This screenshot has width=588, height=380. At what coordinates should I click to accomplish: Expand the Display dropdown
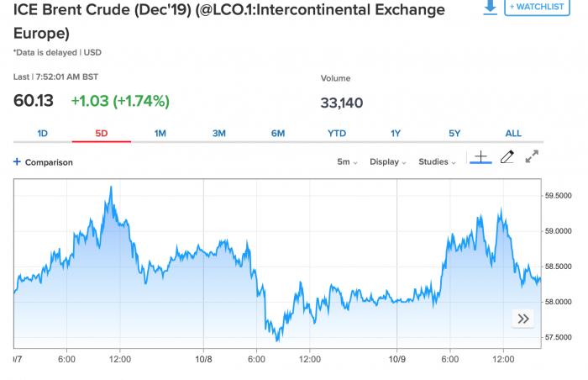coord(388,162)
